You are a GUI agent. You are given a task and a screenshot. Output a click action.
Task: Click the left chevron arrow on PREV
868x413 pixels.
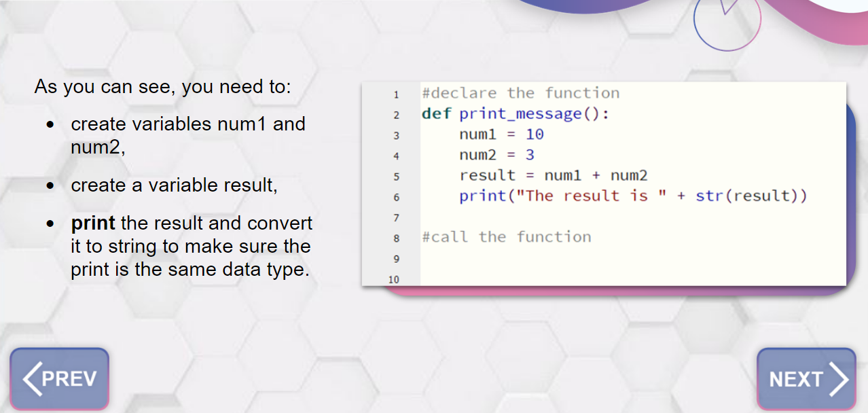point(31,379)
